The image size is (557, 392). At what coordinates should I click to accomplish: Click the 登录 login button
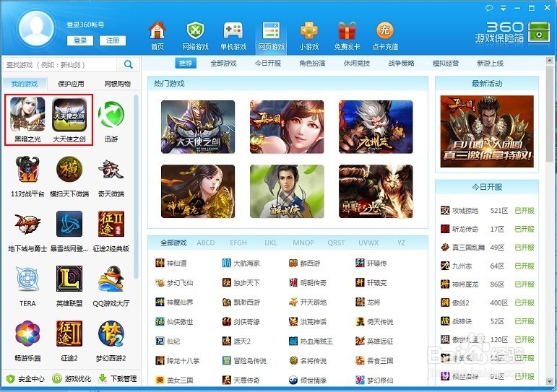point(80,40)
